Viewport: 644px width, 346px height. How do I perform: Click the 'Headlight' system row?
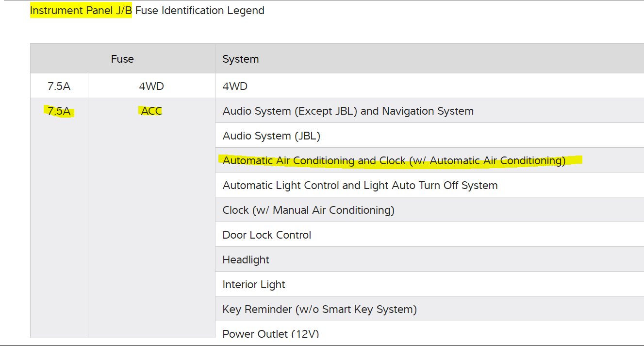[246, 260]
